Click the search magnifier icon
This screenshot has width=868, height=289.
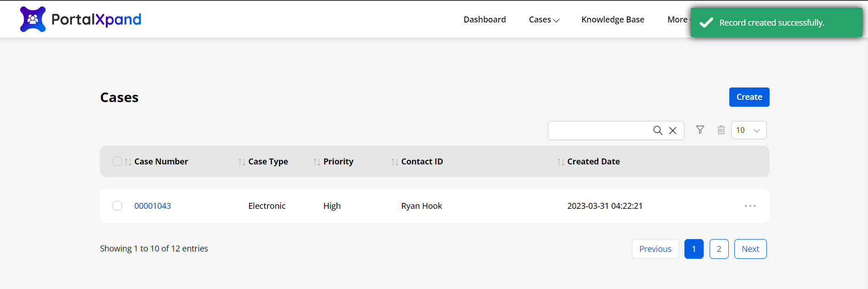(x=657, y=131)
